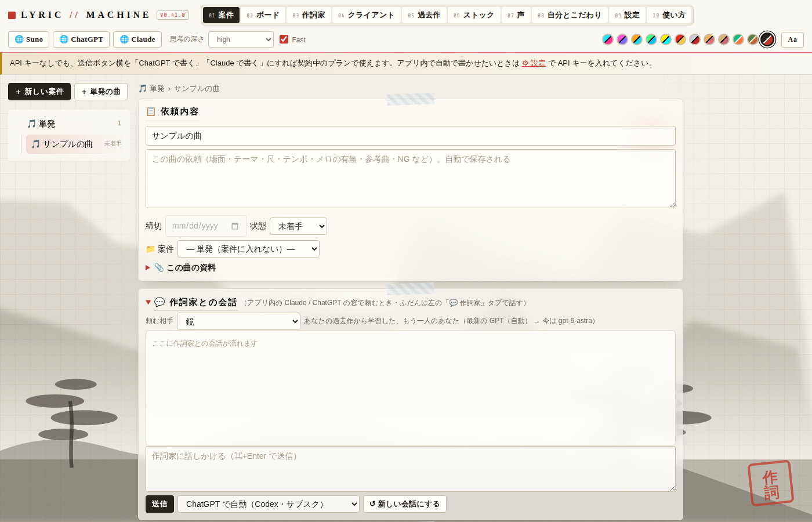Switch to the 03 作詞家 tab
The width and height of the screenshot is (812, 522).
pyautogui.click(x=309, y=15)
